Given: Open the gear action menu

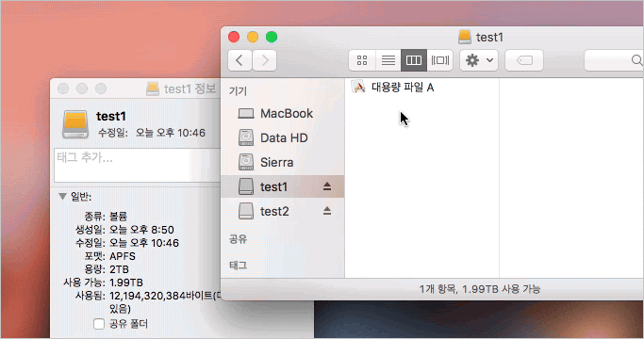Looking at the screenshot, I should (x=479, y=61).
